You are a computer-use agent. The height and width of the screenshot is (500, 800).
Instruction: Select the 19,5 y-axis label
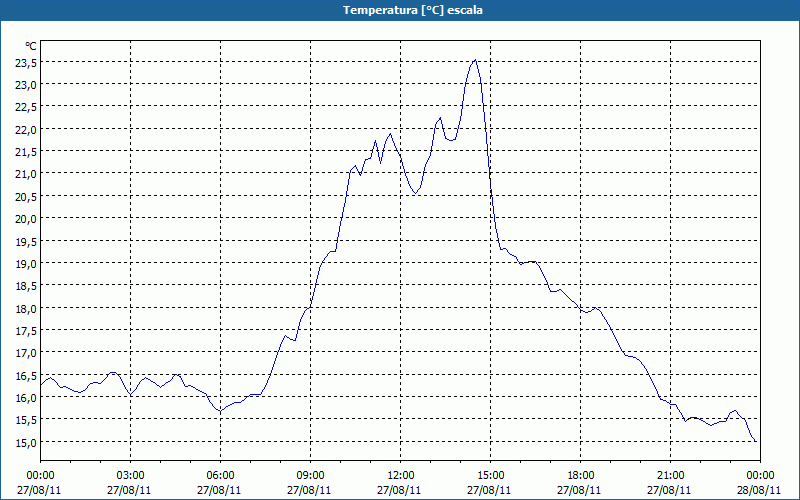tap(25, 242)
